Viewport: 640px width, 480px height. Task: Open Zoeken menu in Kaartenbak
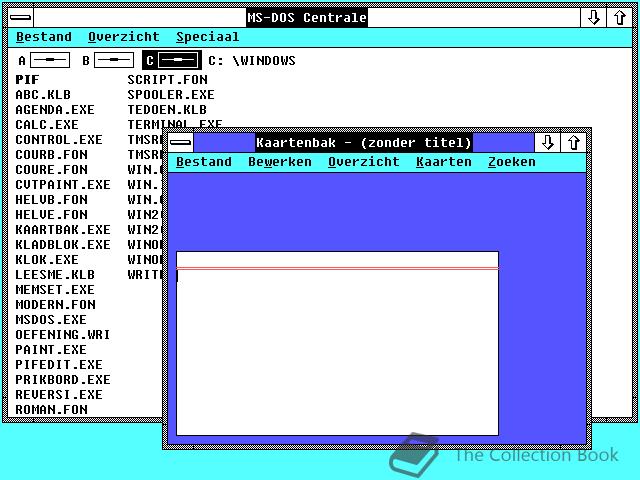coord(511,162)
